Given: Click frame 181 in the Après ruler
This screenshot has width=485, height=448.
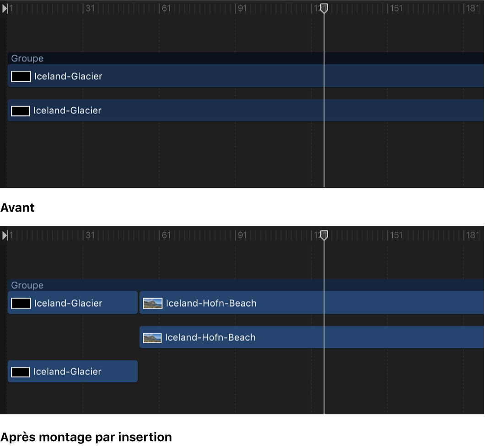Looking at the screenshot, I should tap(473, 235).
